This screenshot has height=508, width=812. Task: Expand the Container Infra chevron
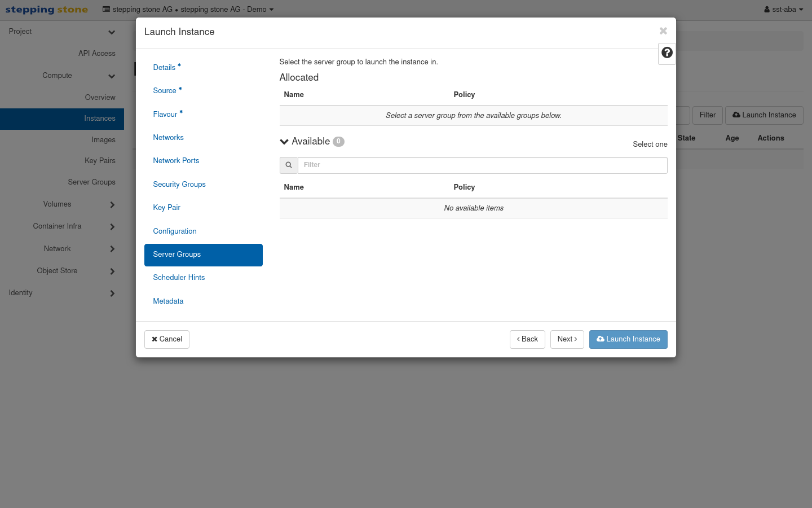112,227
